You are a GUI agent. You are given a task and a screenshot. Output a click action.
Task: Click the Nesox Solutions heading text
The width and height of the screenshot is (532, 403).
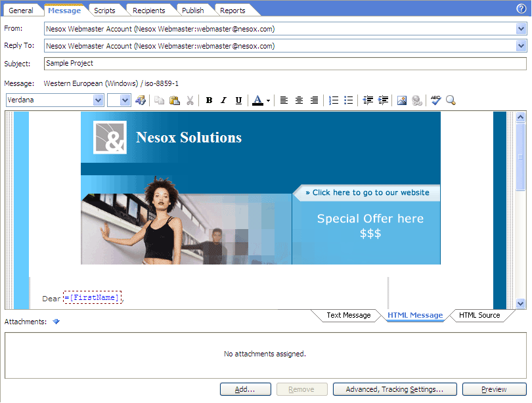[x=188, y=137]
